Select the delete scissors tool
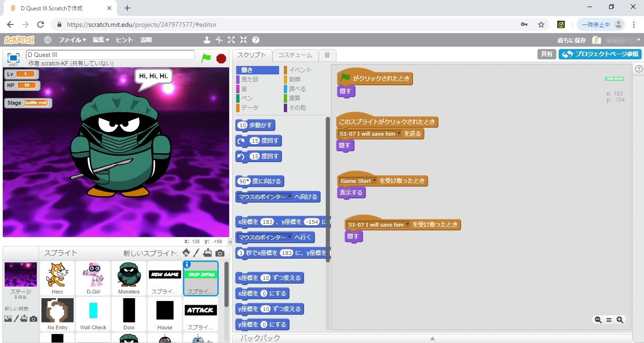The width and height of the screenshot is (644, 343). coord(219,40)
